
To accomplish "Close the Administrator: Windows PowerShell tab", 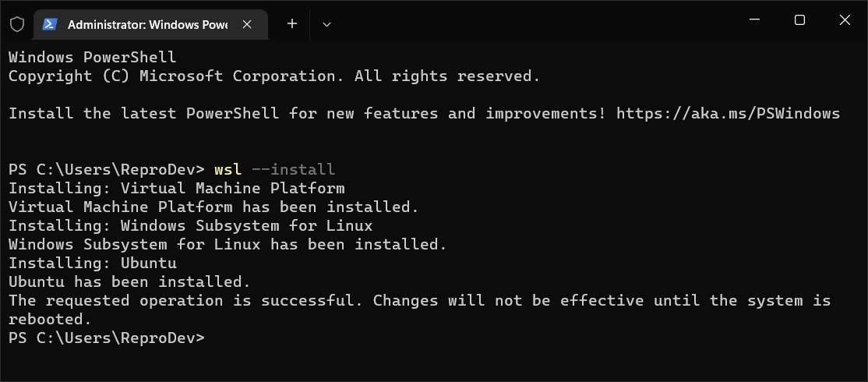I will 247,24.
